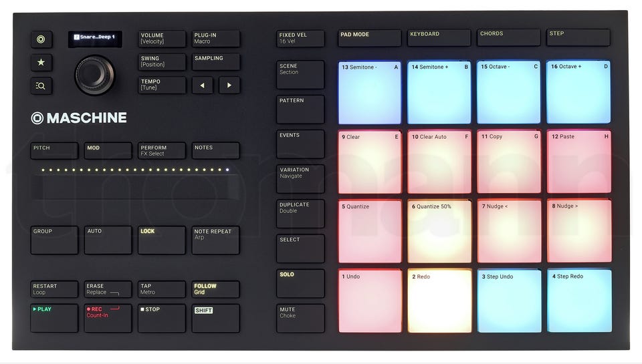Click the SELECT button
This screenshot has height=364, width=642.
click(300, 248)
